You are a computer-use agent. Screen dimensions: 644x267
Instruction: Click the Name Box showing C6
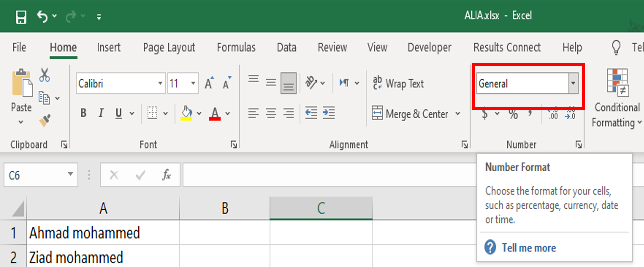(41, 175)
